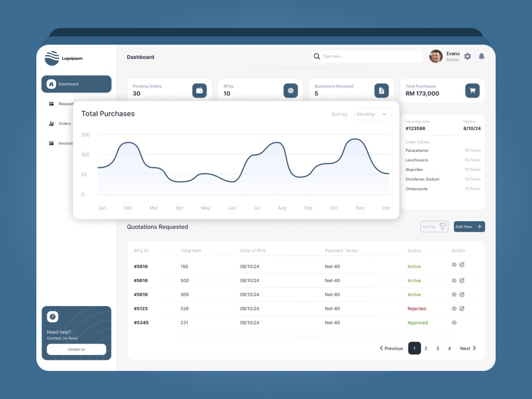Click the Pending Orders wallet icon
Viewport: 532px width, 399px height.
199,90
